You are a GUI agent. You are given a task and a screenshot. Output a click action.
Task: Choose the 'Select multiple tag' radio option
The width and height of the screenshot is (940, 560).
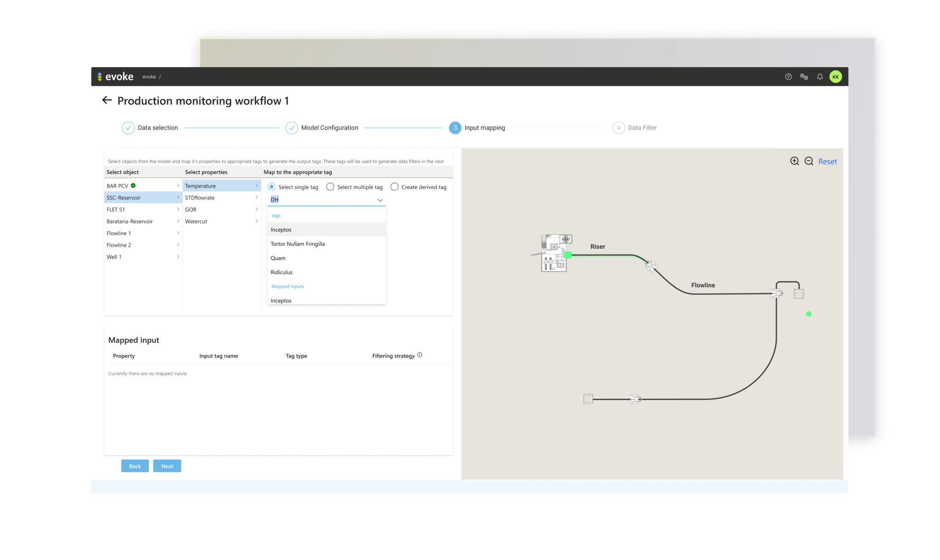point(330,187)
